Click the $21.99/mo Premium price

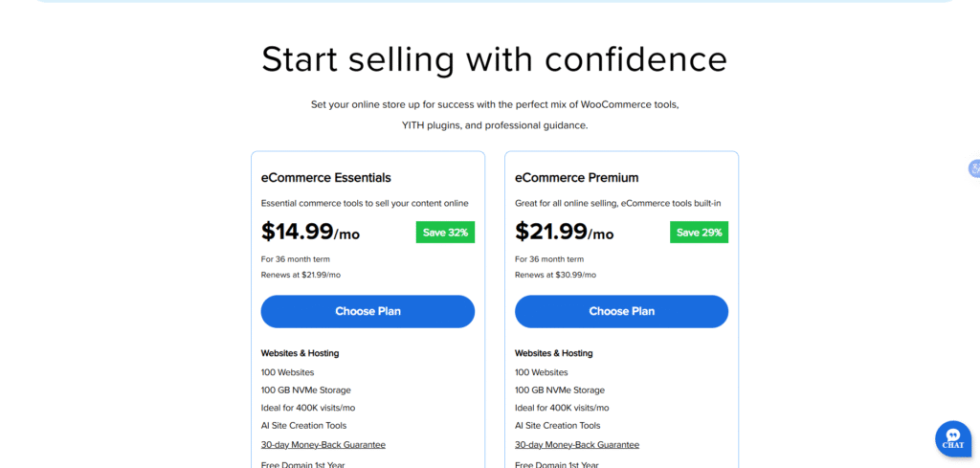[x=564, y=232]
